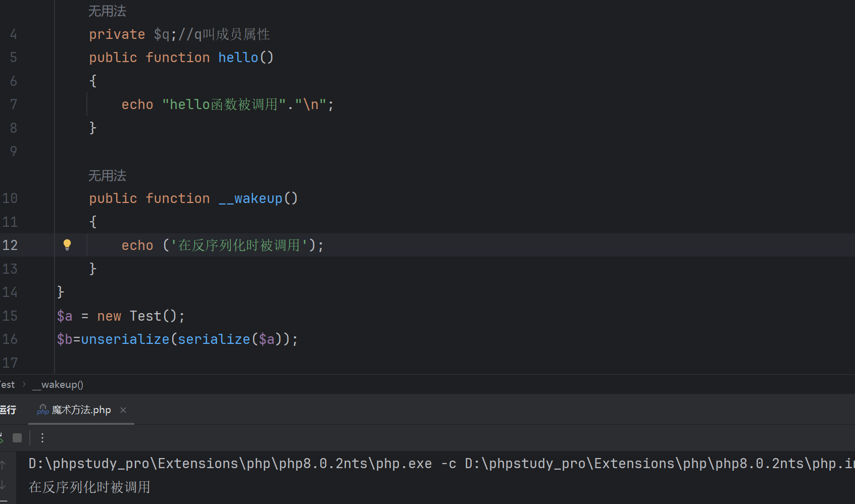855x504 pixels.
Task: Click line number 16 in the gutter
Action: pos(10,339)
